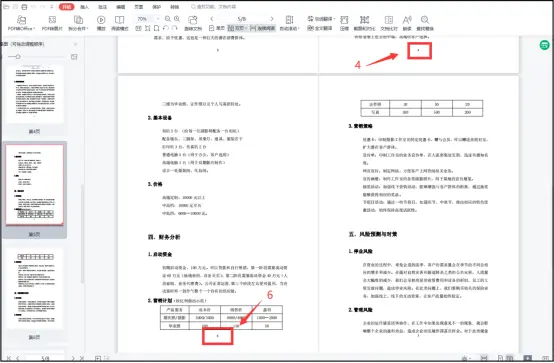
Task: Open the PDF转Office conversion dropdown
Action: click(21, 23)
